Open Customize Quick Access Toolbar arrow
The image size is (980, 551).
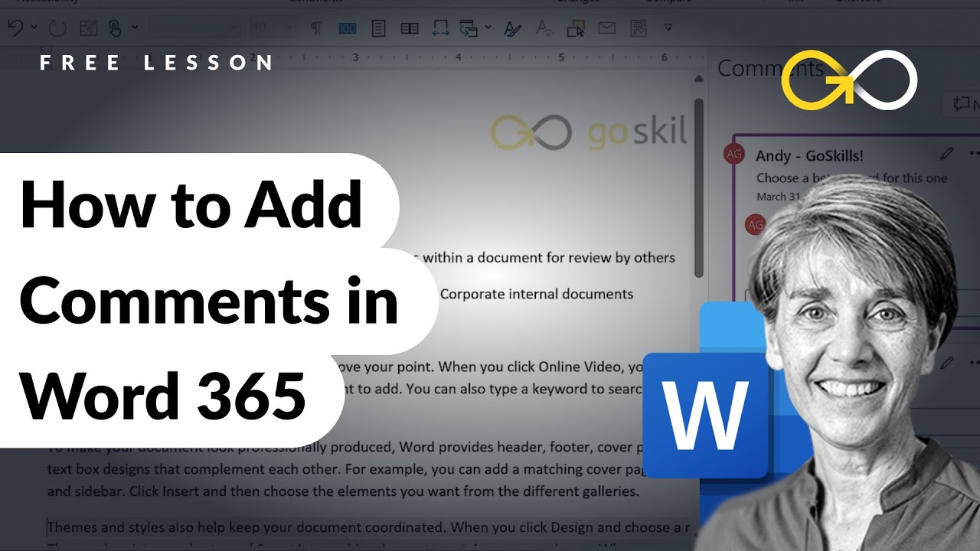[668, 28]
